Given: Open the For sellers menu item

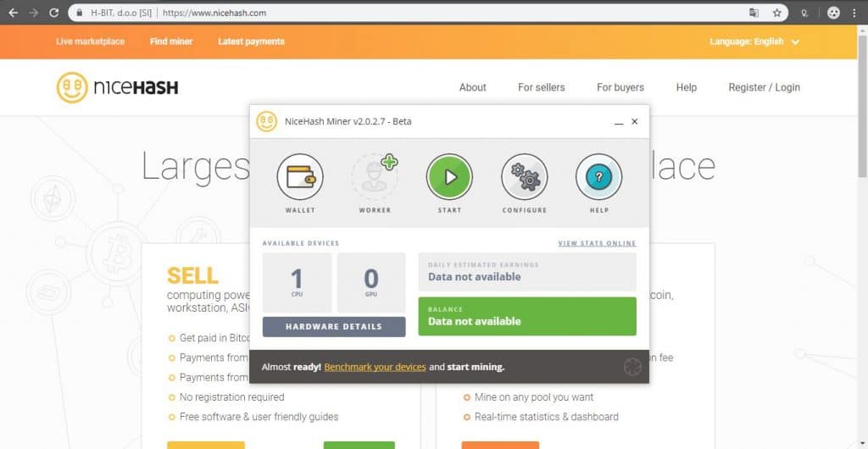Looking at the screenshot, I should (542, 87).
